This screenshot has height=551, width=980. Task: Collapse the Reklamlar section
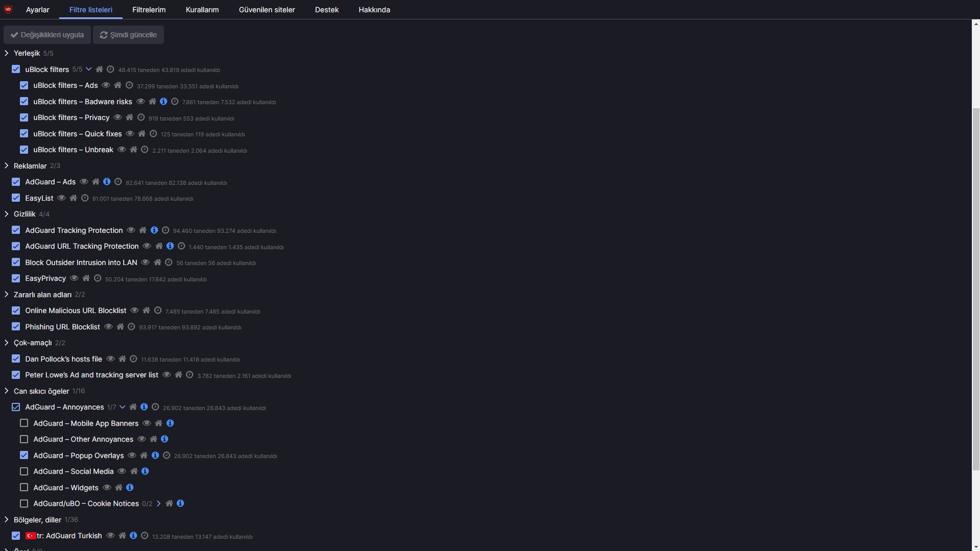click(7, 166)
